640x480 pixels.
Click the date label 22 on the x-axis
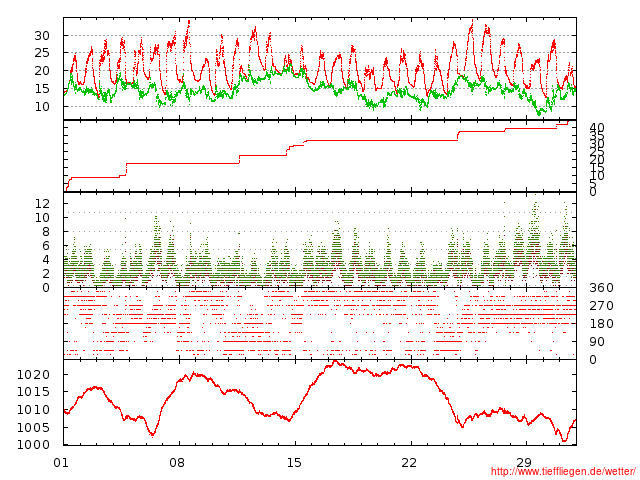point(409,462)
